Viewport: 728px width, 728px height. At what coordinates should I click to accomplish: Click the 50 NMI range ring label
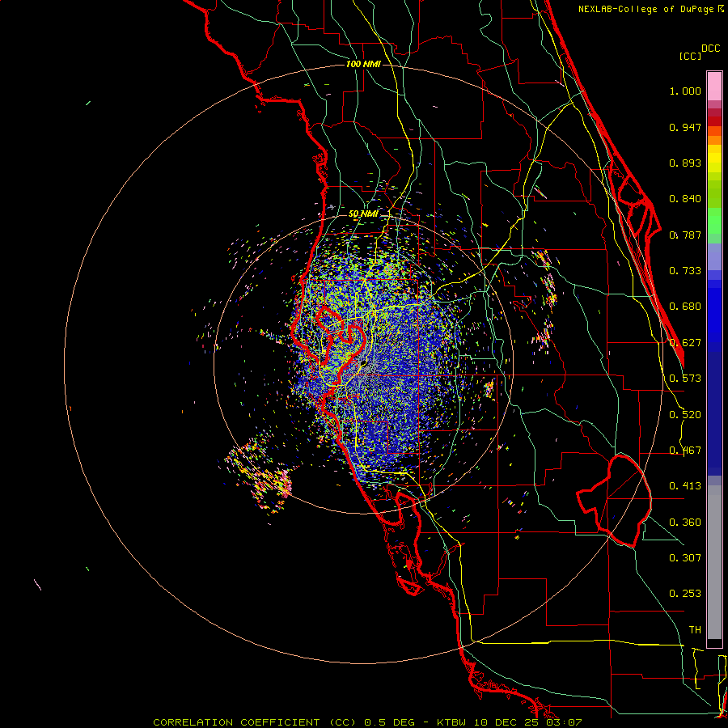363,214
